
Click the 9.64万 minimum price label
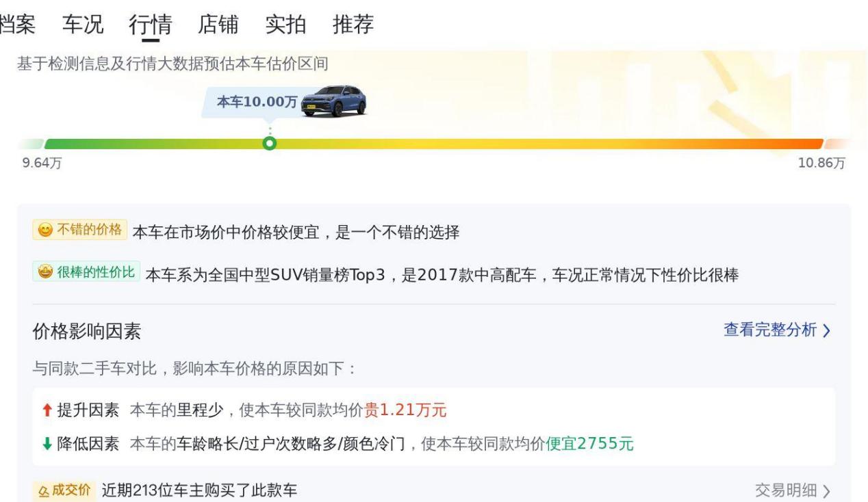coord(42,163)
